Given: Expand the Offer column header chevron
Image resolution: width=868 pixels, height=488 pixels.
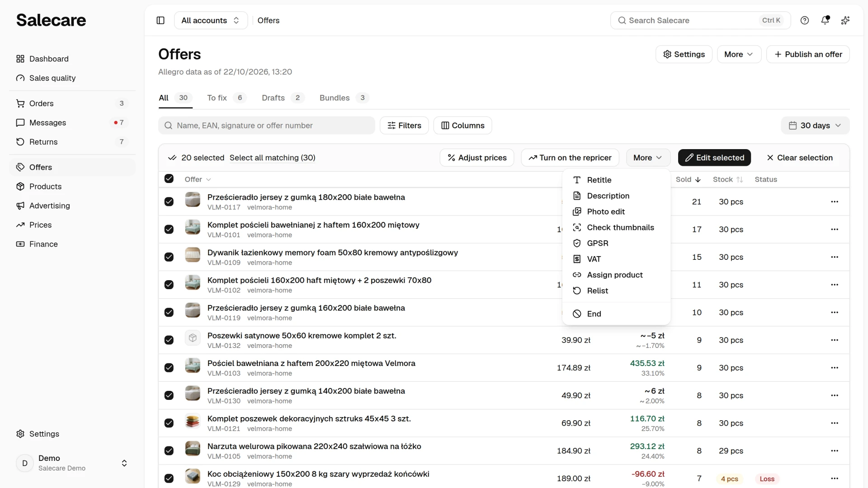Looking at the screenshot, I should click(x=208, y=179).
